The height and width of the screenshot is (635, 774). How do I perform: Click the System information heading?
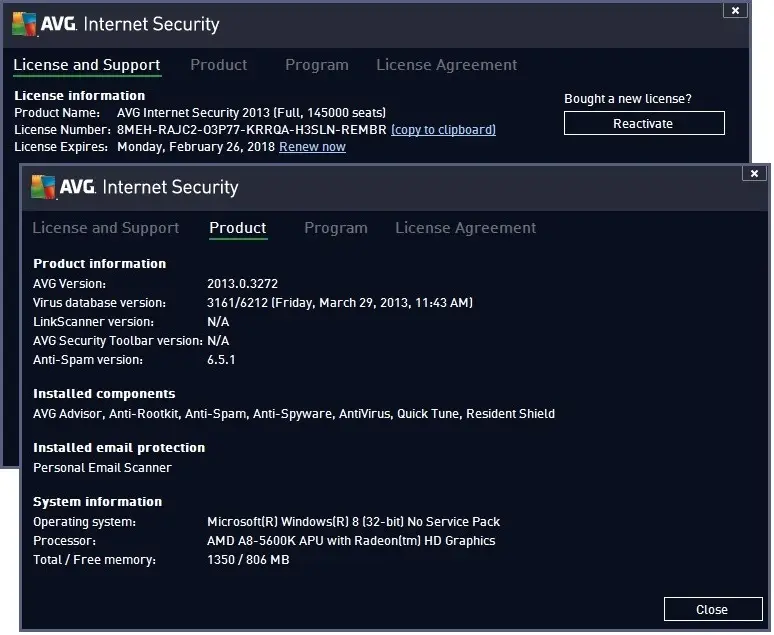[97, 502]
